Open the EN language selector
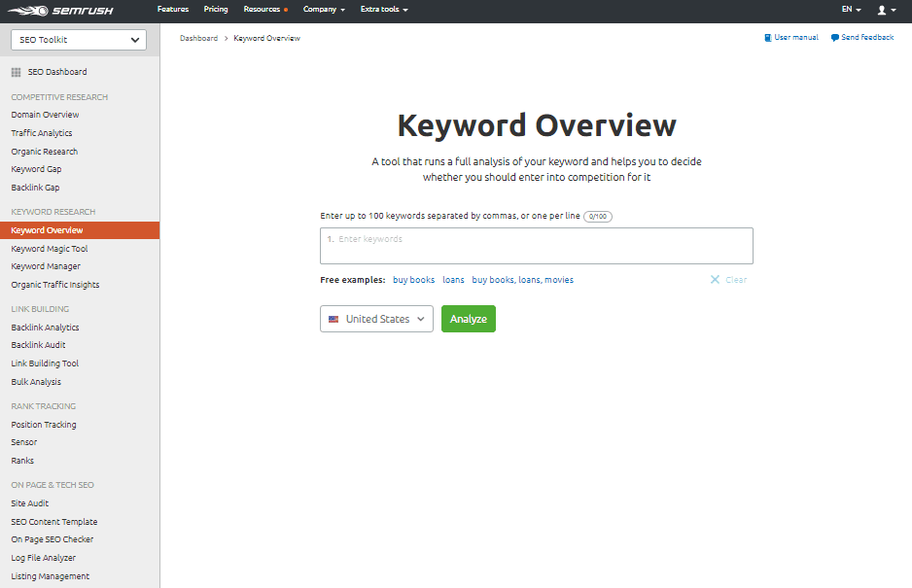The height and width of the screenshot is (588, 912). pyautogui.click(x=851, y=10)
